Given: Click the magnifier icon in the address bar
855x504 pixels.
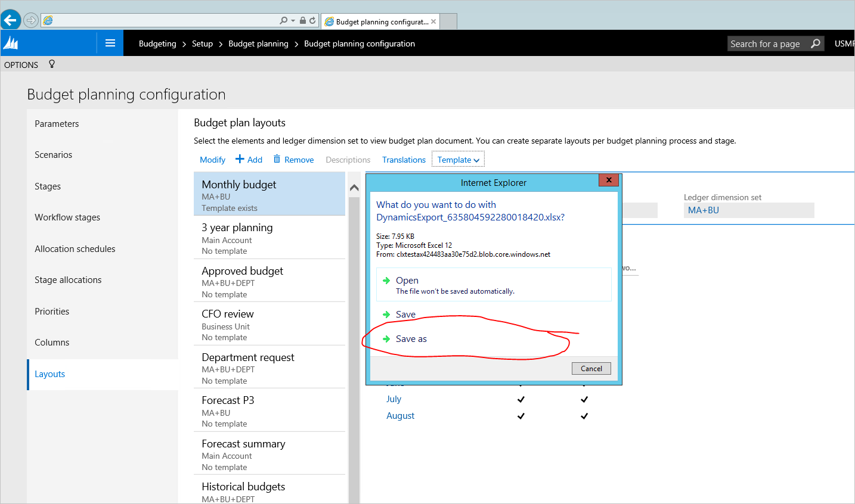Looking at the screenshot, I should [x=283, y=20].
